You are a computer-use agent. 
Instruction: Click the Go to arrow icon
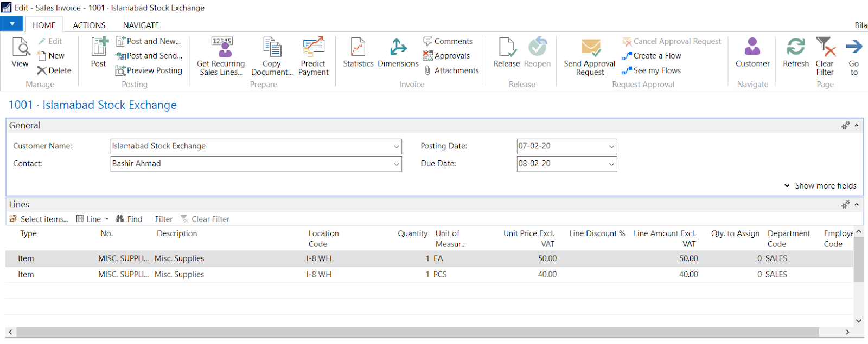tap(854, 47)
